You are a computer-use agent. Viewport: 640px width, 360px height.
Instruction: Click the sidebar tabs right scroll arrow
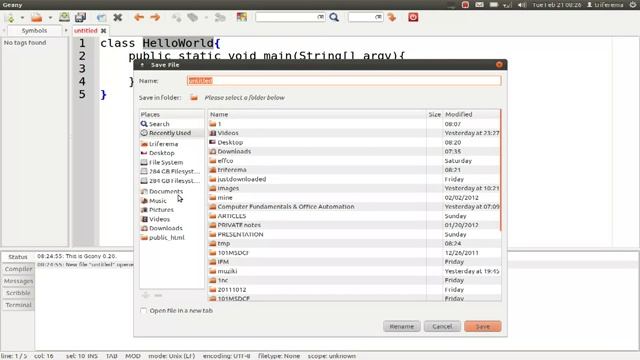(66, 31)
